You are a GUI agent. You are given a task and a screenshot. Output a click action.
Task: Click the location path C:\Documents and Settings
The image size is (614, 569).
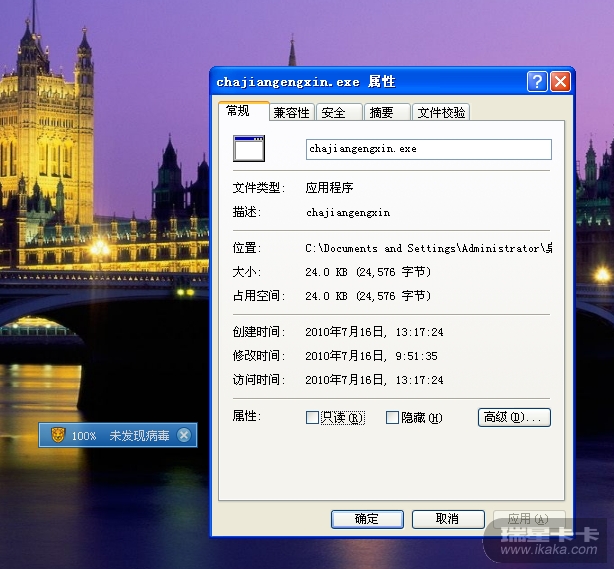(x=428, y=248)
